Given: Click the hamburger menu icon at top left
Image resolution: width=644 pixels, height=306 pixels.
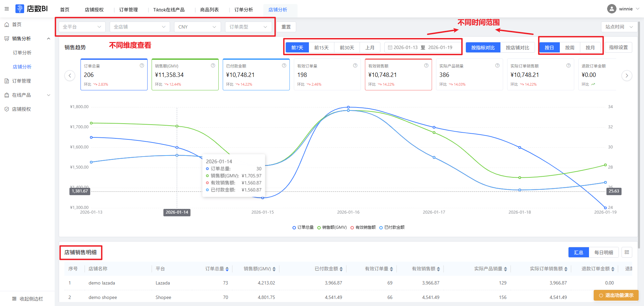Looking at the screenshot, I should [x=7, y=9].
